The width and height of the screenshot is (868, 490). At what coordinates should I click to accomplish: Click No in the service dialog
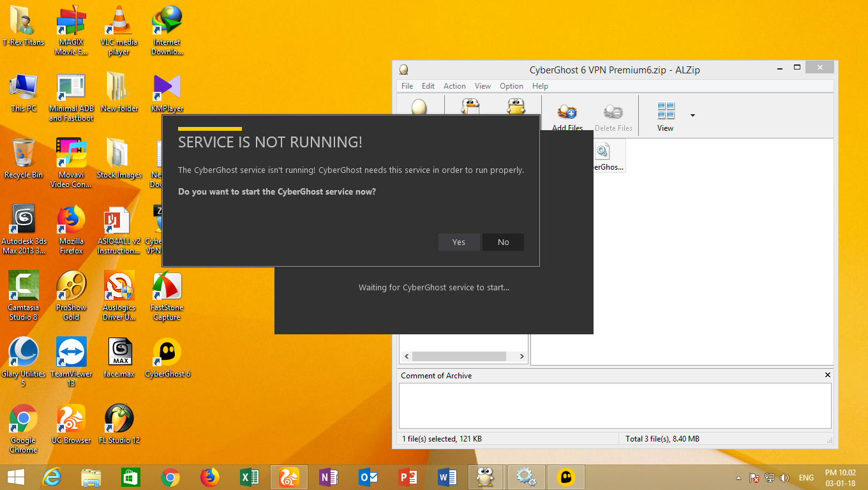point(503,242)
